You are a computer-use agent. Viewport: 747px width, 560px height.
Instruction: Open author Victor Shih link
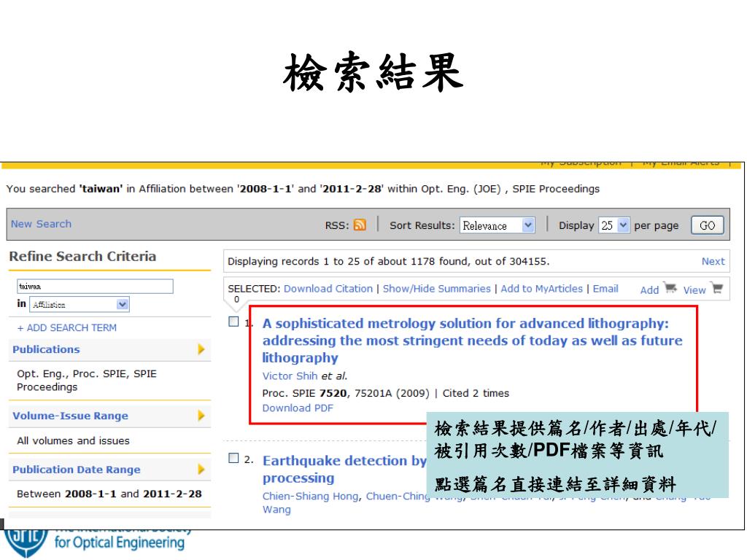click(290, 376)
